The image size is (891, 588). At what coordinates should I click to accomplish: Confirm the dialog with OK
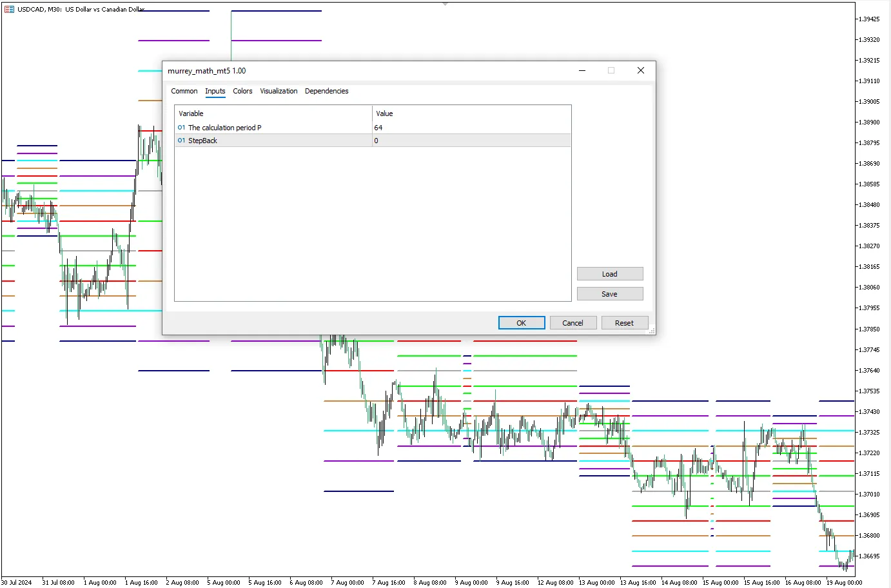pyautogui.click(x=521, y=323)
